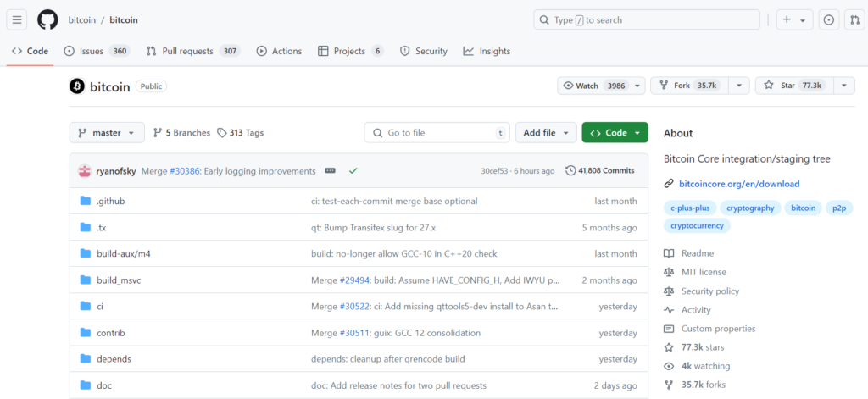Star the bitcoin repository

(x=794, y=86)
